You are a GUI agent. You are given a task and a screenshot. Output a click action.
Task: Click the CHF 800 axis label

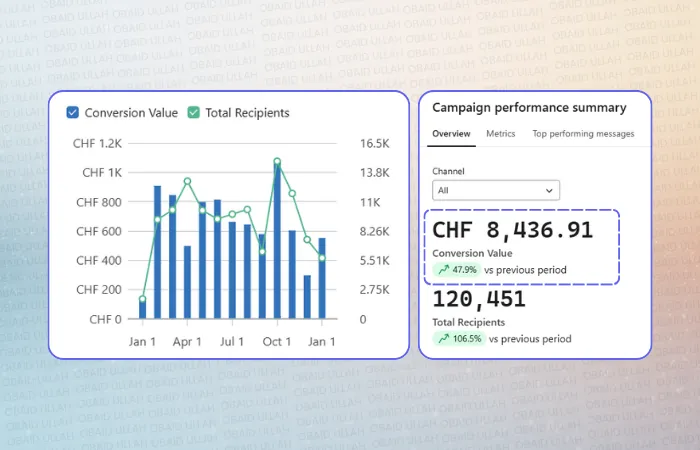pyautogui.click(x=99, y=203)
